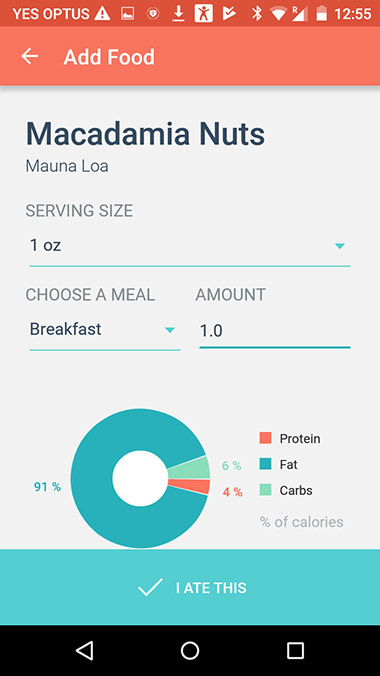Select the Amount field showing 1.0
The height and width of the screenshot is (676, 380).
click(x=275, y=332)
